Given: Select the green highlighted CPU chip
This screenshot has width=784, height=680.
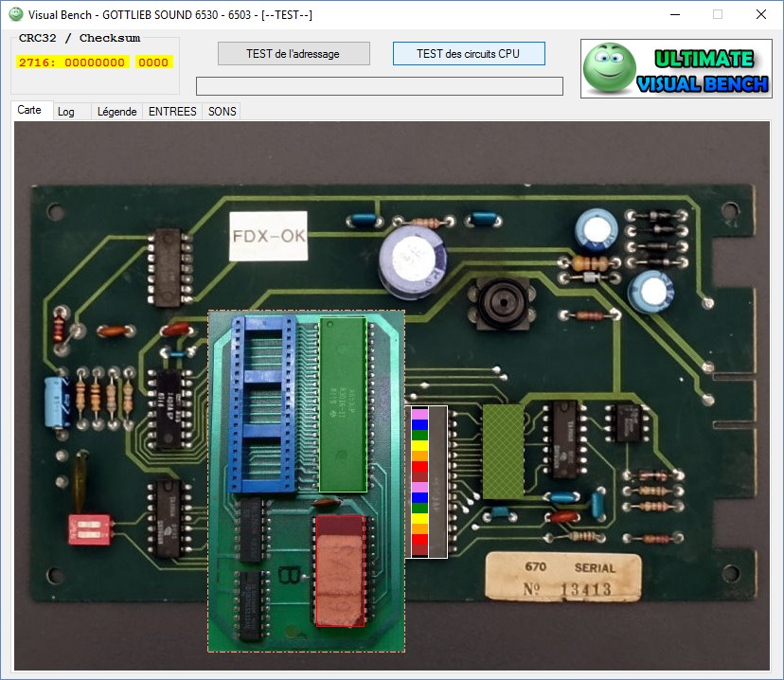Looking at the screenshot, I should (x=344, y=404).
